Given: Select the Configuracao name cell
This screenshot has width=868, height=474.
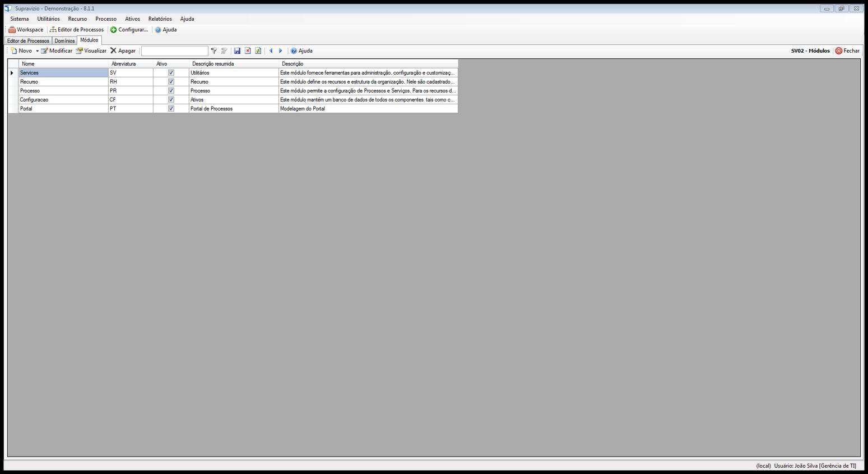Looking at the screenshot, I should pyautogui.click(x=63, y=100).
